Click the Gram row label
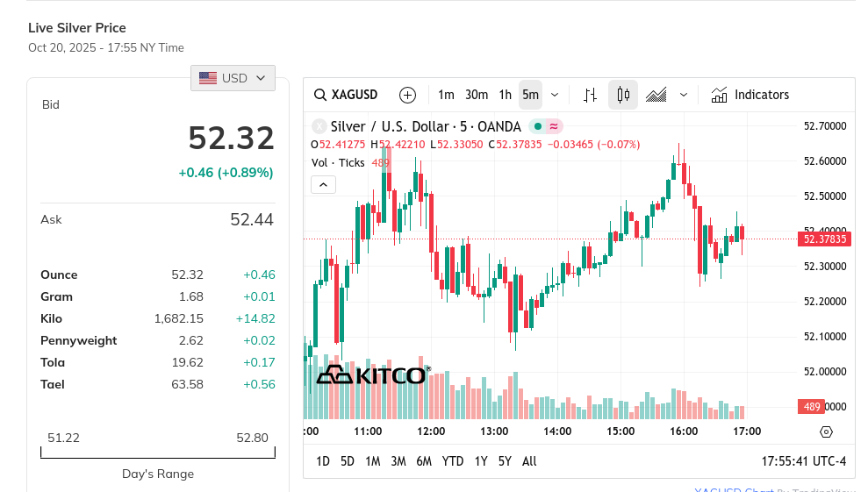Viewport: 868px width, 492px height. pyautogui.click(x=56, y=296)
